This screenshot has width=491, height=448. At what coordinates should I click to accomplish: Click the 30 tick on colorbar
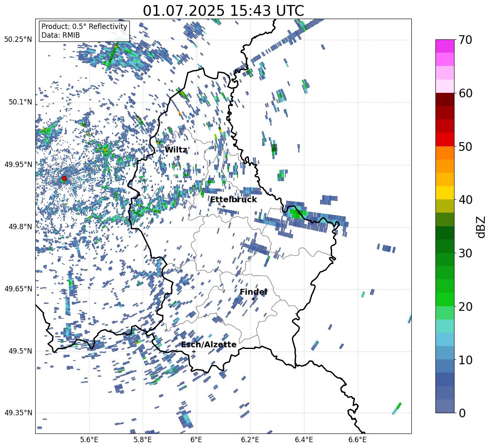pos(465,253)
